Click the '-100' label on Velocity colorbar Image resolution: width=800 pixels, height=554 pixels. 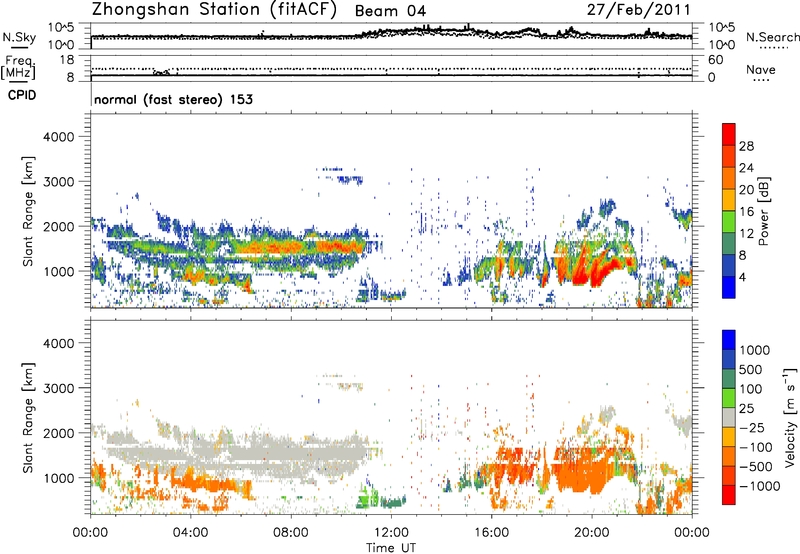pos(756,447)
